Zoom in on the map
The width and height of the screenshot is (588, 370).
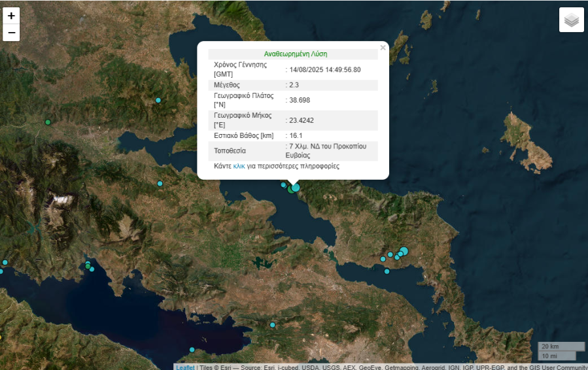pyautogui.click(x=11, y=16)
